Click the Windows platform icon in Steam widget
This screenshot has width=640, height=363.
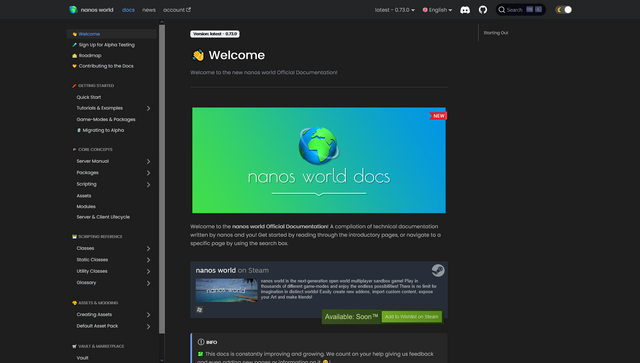tap(199, 310)
